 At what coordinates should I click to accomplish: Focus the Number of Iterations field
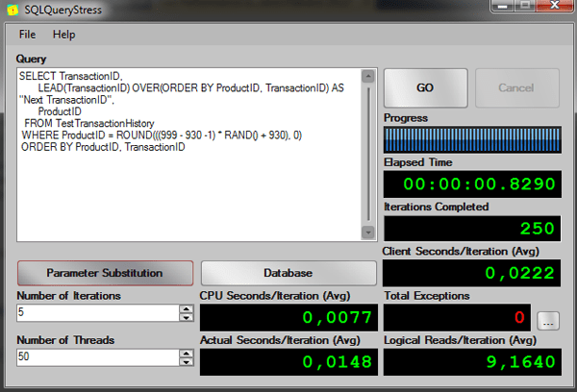(x=98, y=313)
